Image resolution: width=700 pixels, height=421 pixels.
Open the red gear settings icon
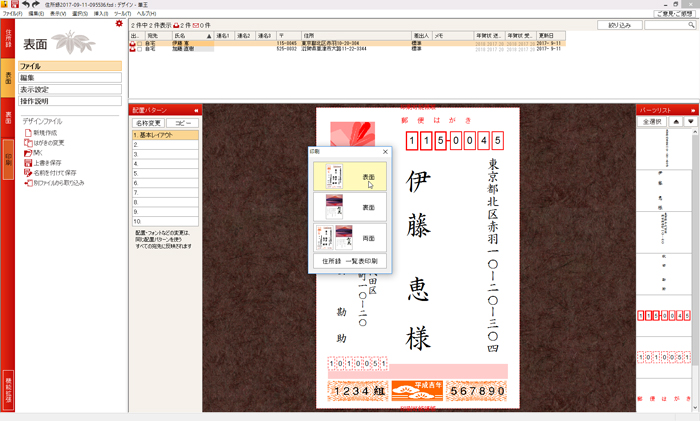pos(120,23)
